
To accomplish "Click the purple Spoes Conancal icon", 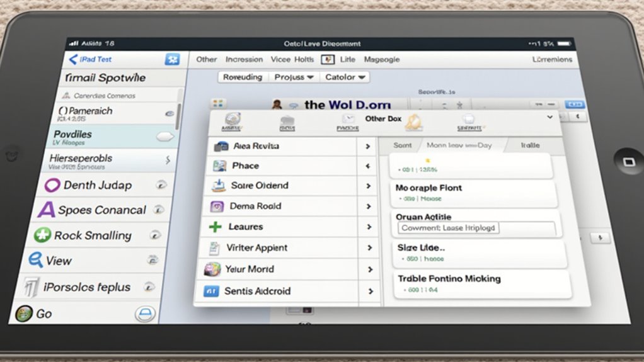I will [47, 210].
